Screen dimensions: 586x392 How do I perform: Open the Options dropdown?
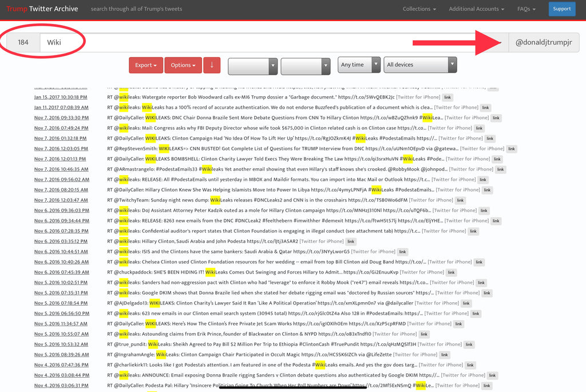coord(183,65)
